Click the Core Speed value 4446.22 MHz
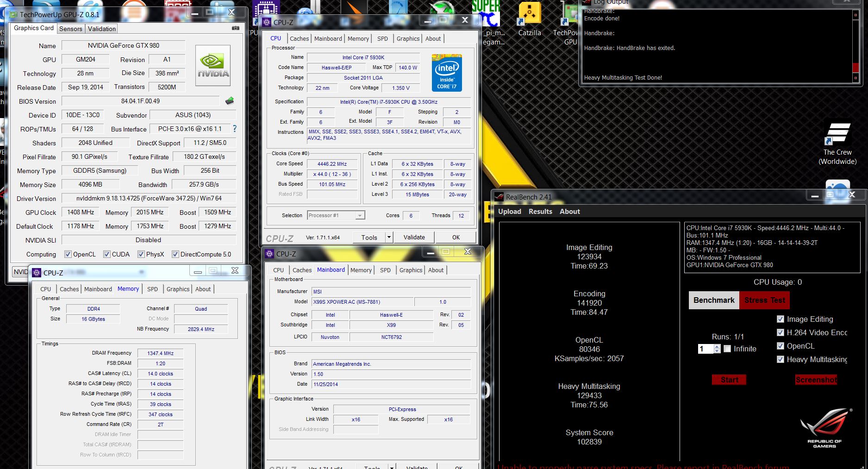 [332, 164]
